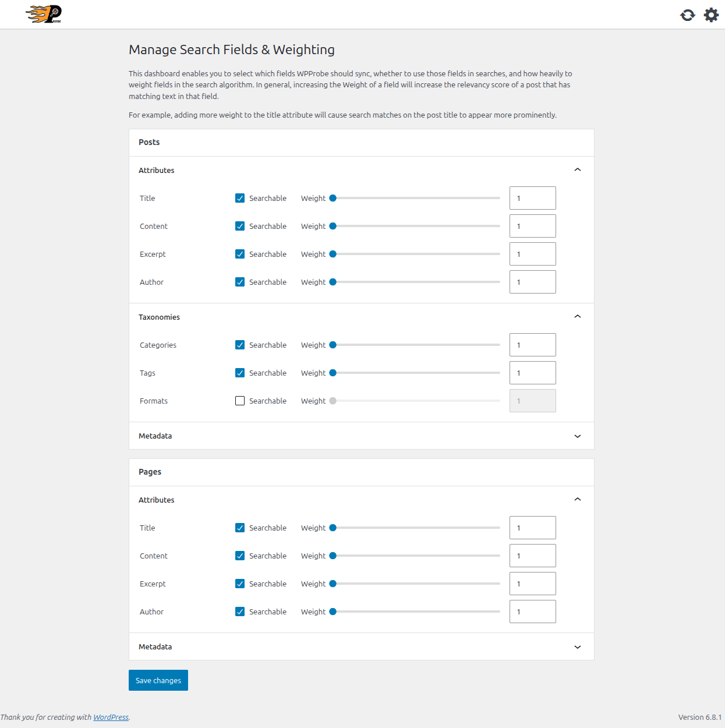
Task: Click Pages Author weight slider handle
Action: [333, 612]
